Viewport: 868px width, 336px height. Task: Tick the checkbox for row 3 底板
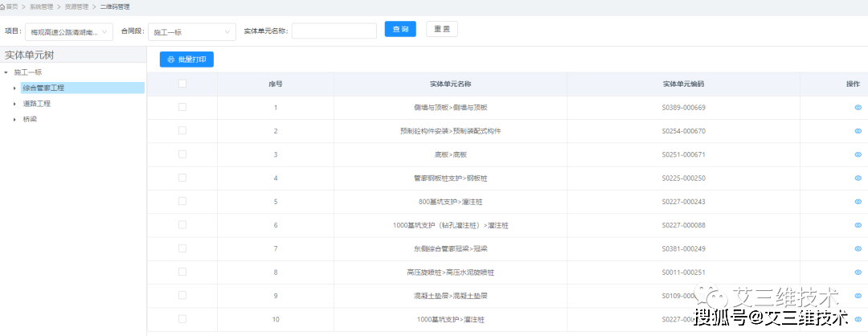[x=182, y=154]
